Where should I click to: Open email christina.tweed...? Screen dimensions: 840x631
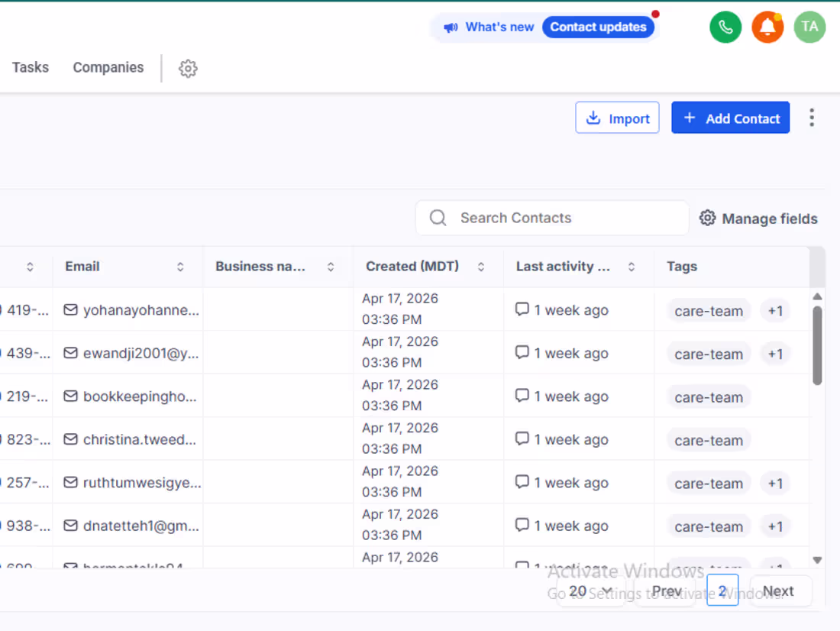click(x=140, y=439)
